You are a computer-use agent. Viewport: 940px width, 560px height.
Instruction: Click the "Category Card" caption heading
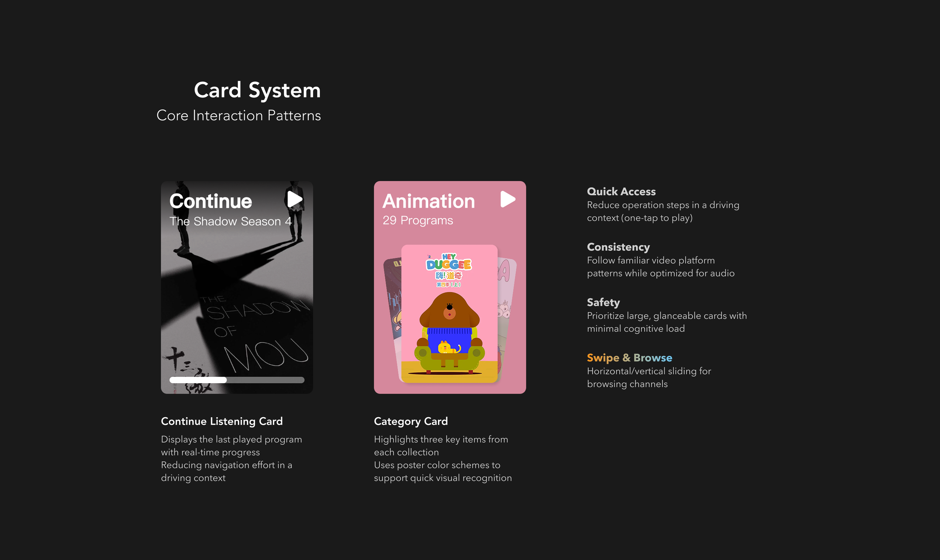click(x=411, y=421)
